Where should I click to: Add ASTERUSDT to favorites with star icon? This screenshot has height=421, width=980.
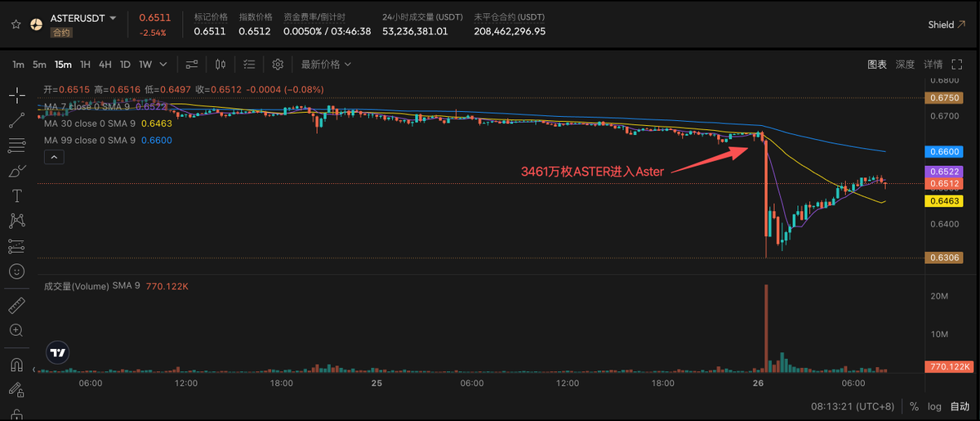tap(16, 24)
